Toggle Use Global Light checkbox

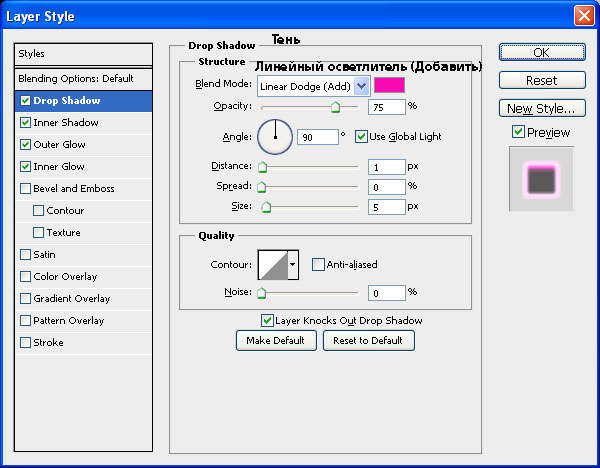(x=361, y=137)
